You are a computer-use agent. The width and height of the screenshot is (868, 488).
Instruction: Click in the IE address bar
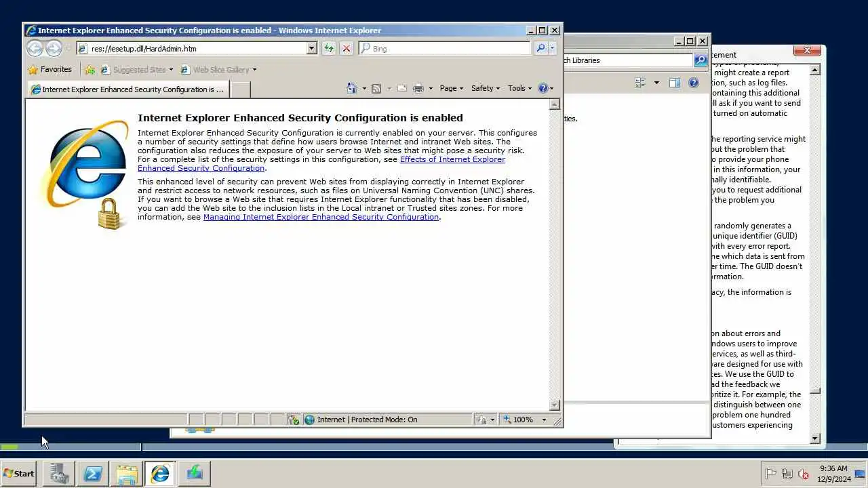[198, 48]
